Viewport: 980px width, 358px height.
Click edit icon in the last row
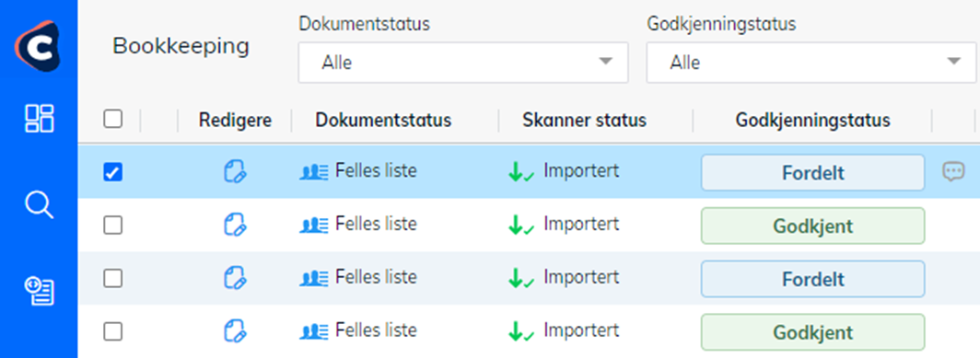tap(235, 330)
